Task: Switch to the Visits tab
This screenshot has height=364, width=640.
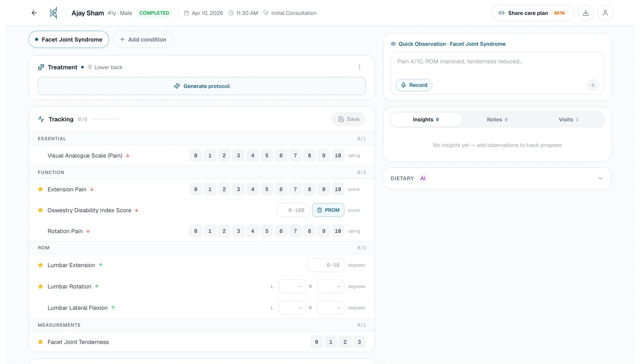Action: [x=568, y=120]
